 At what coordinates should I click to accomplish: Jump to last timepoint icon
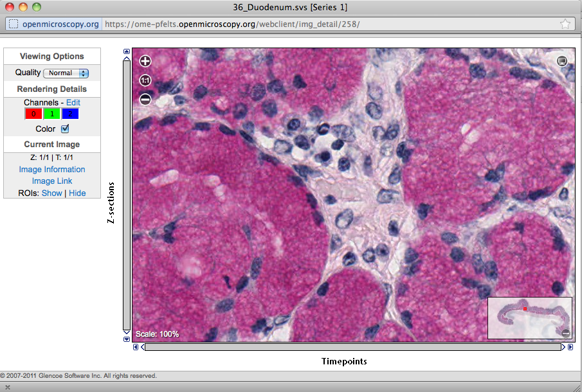tap(570, 347)
